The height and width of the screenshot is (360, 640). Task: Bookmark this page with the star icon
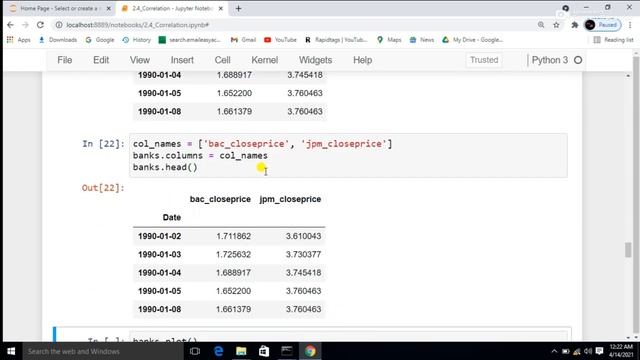pyautogui.click(x=556, y=25)
